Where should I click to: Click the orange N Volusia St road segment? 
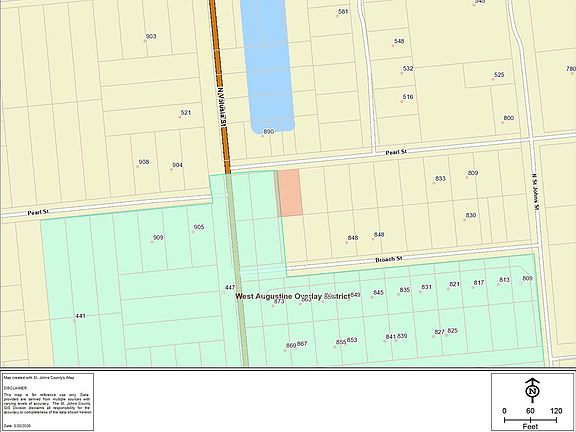tap(220, 86)
